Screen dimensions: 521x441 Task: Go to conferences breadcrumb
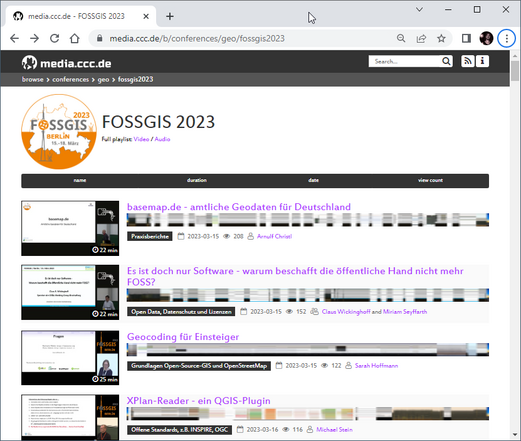[71, 79]
